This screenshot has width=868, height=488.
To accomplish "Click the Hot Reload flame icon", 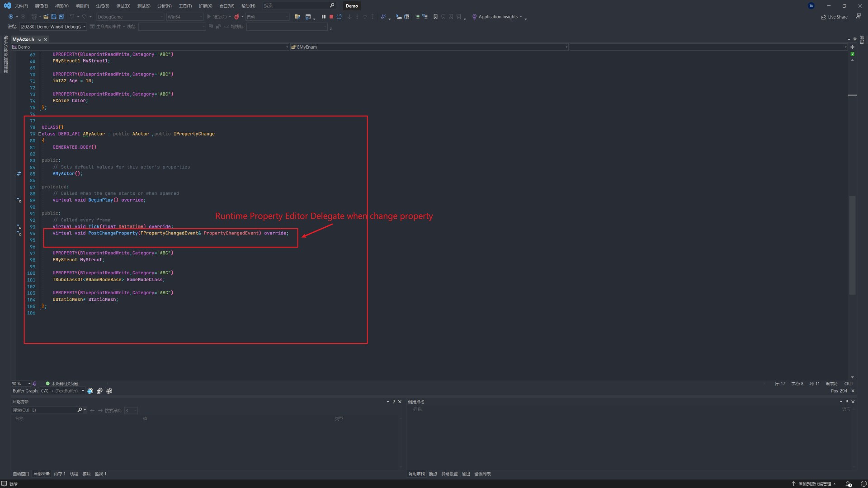I will pyautogui.click(x=237, y=16).
